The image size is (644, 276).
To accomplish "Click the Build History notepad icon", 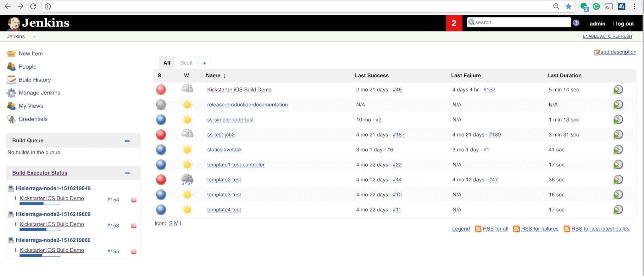I will [11, 80].
